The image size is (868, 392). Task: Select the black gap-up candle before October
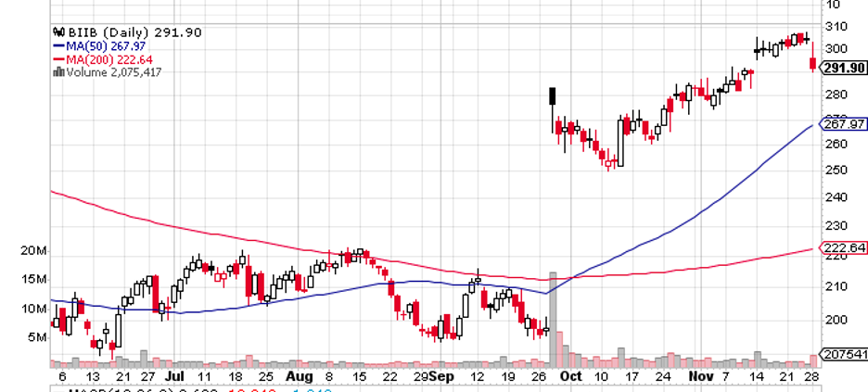click(x=552, y=95)
